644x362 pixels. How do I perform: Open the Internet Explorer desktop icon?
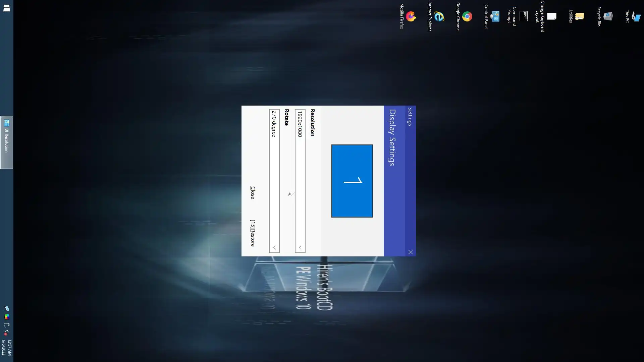point(439,16)
